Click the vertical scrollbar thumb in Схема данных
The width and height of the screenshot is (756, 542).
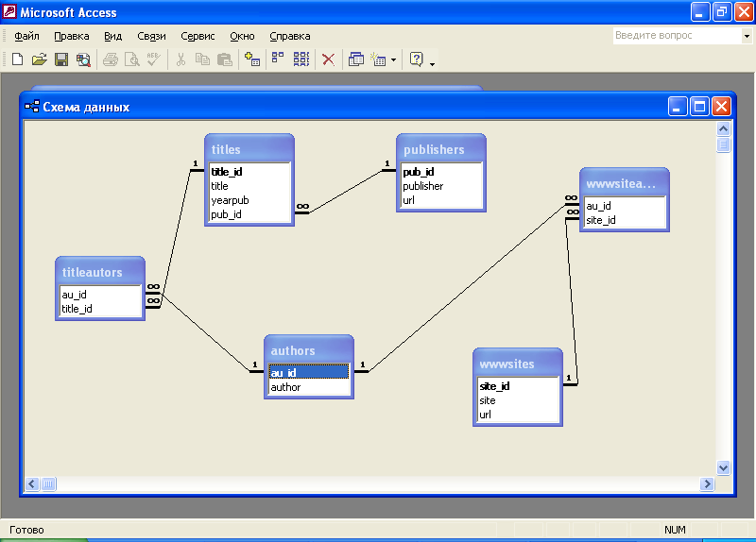(x=723, y=144)
